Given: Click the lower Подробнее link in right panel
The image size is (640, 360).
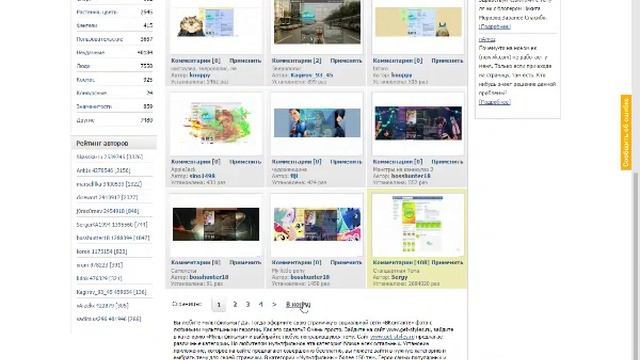Looking at the screenshot, I should click(x=495, y=102).
